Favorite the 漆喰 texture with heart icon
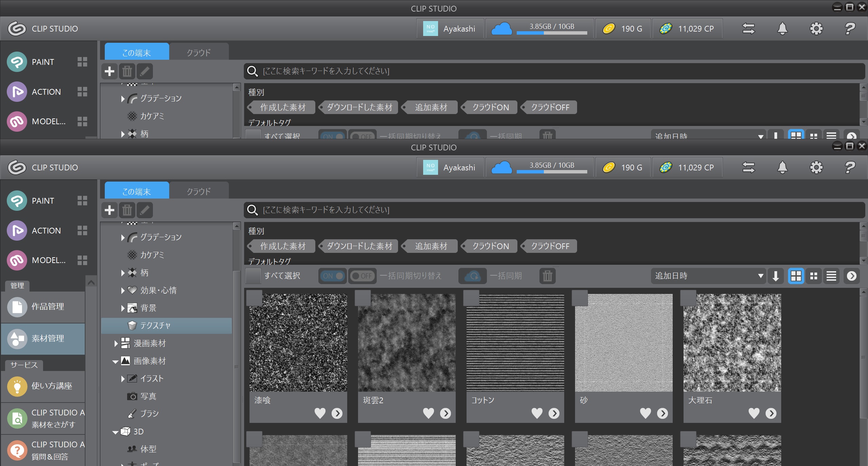The width and height of the screenshot is (868, 466). [320, 413]
